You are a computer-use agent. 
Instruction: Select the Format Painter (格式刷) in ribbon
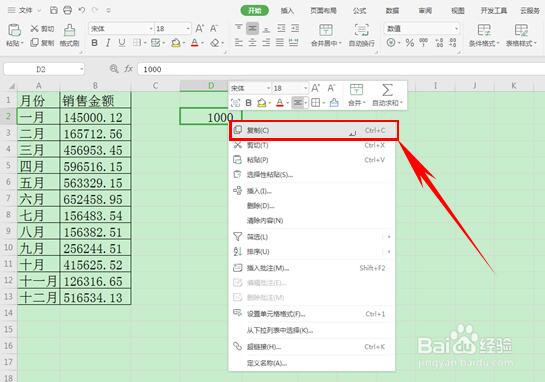coord(70,35)
